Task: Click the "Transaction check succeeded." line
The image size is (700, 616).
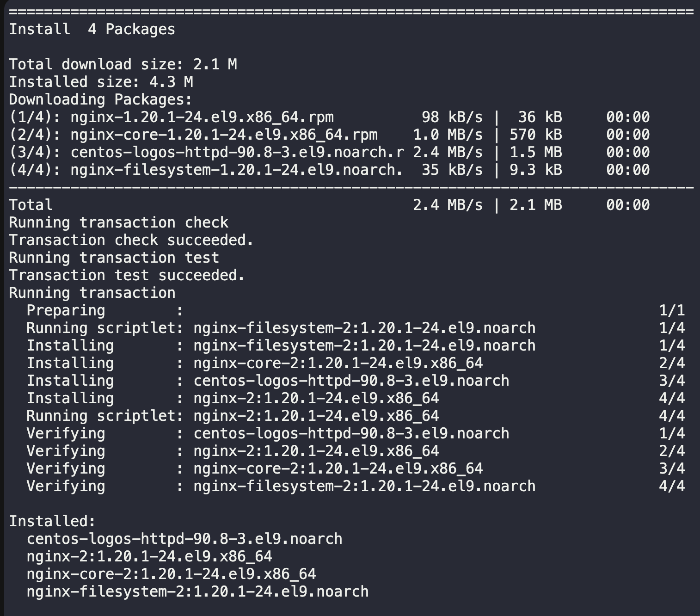Action: (x=131, y=240)
